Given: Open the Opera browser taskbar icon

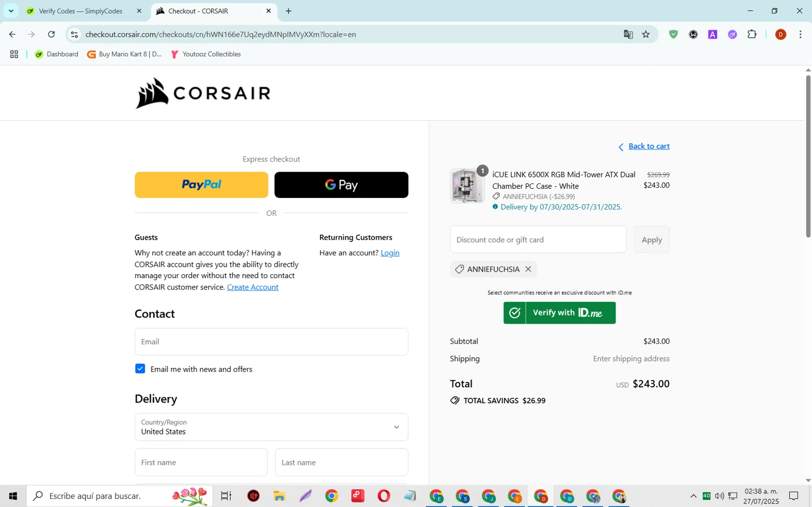Looking at the screenshot, I should 384,496.
